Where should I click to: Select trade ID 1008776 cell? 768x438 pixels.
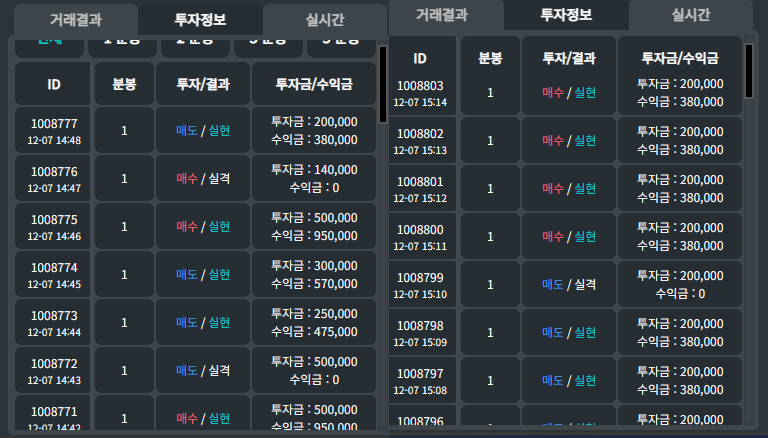click(x=54, y=178)
